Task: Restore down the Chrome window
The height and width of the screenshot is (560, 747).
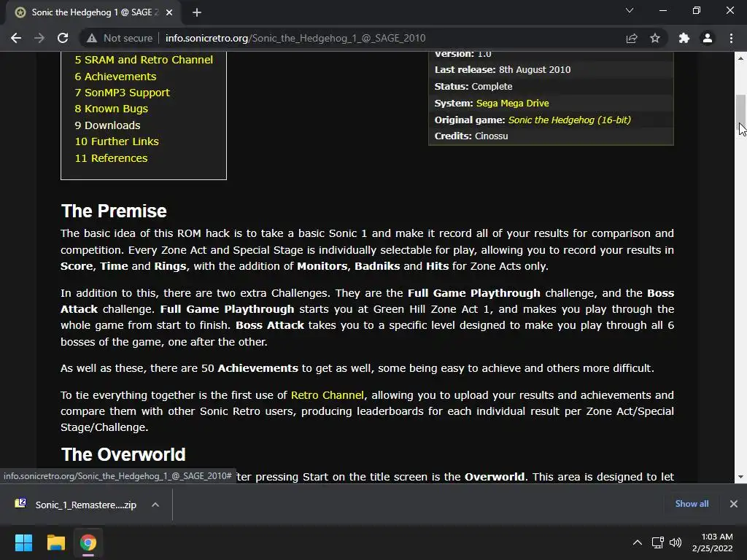Action: (697, 10)
